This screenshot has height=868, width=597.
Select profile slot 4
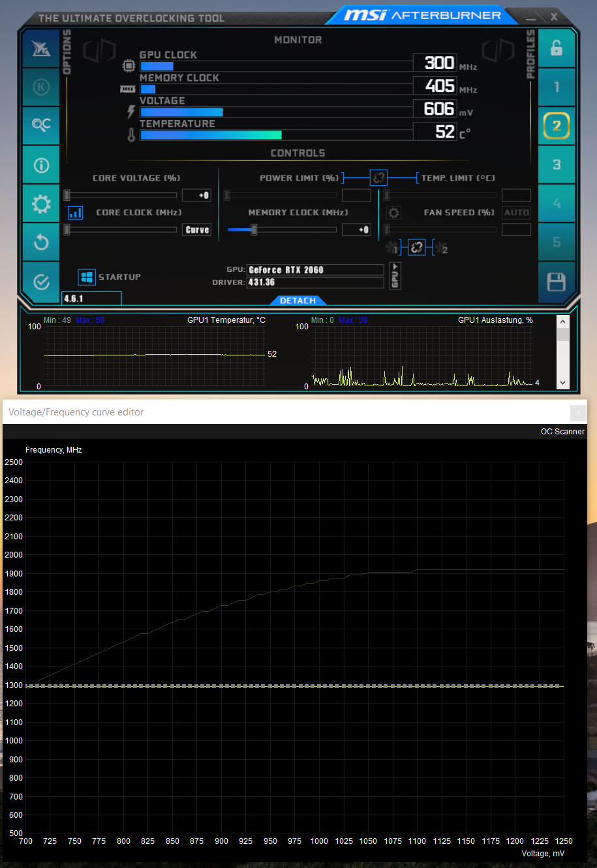pos(557,203)
